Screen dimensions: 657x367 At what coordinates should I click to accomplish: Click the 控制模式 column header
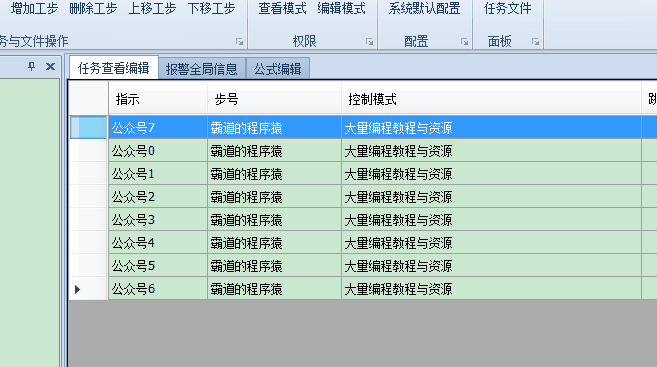(x=491, y=99)
